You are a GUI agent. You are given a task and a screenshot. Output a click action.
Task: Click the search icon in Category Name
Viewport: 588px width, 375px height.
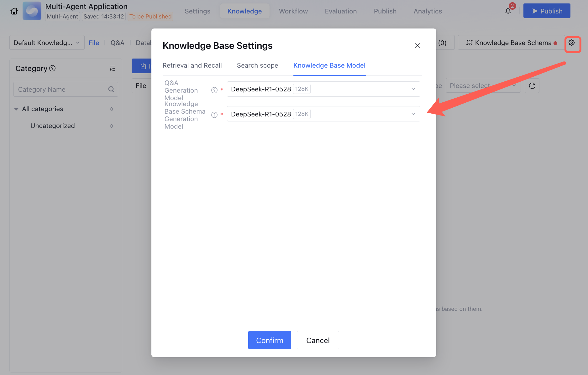(x=111, y=90)
